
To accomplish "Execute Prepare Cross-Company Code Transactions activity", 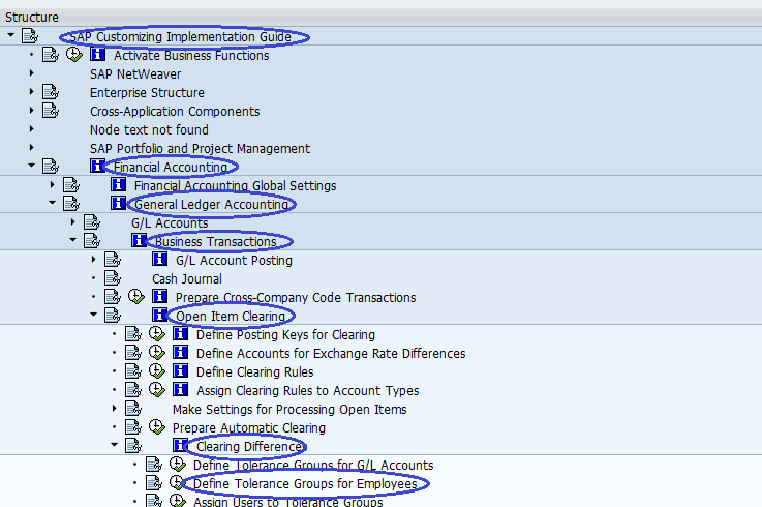I will tap(137, 297).
